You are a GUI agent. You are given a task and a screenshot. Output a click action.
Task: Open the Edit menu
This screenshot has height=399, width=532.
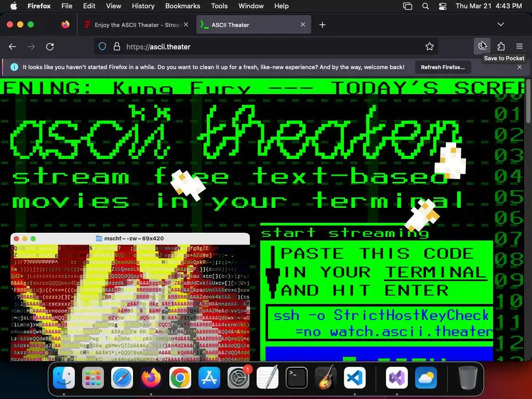pos(89,6)
